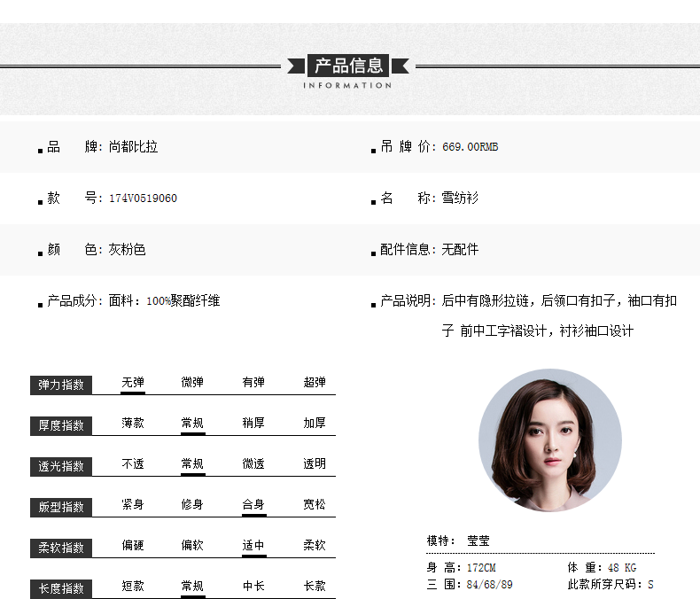Click the 产品信息 banner title
The height and width of the screenshot is (599, 700).
[x=349, y=65]
